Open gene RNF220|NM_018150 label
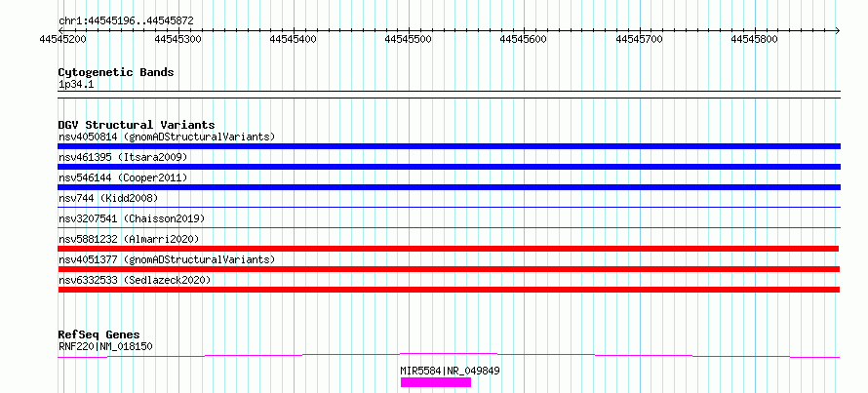Screen dimensions: 868x393 pos(105,346)
